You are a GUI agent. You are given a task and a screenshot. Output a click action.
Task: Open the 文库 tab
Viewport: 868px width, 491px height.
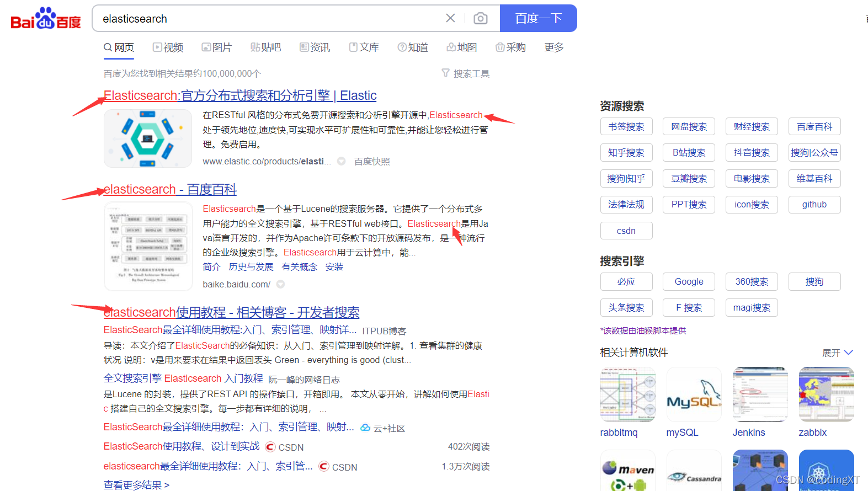pyautogui.click(x=364, y=47)
